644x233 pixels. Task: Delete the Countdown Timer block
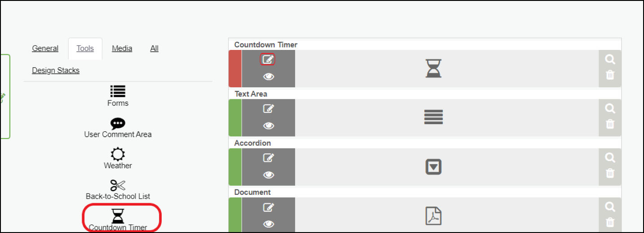610,75
